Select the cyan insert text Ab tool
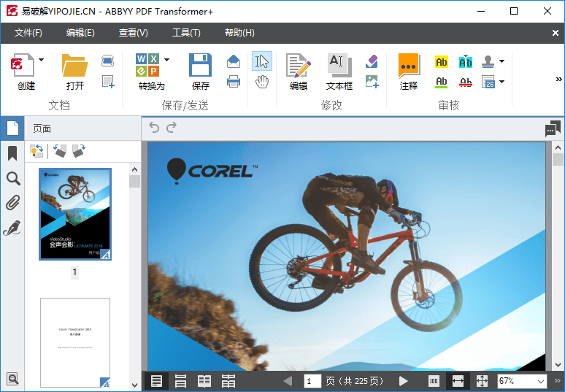Viewport: 565px width, 392px height. [466, 61]
